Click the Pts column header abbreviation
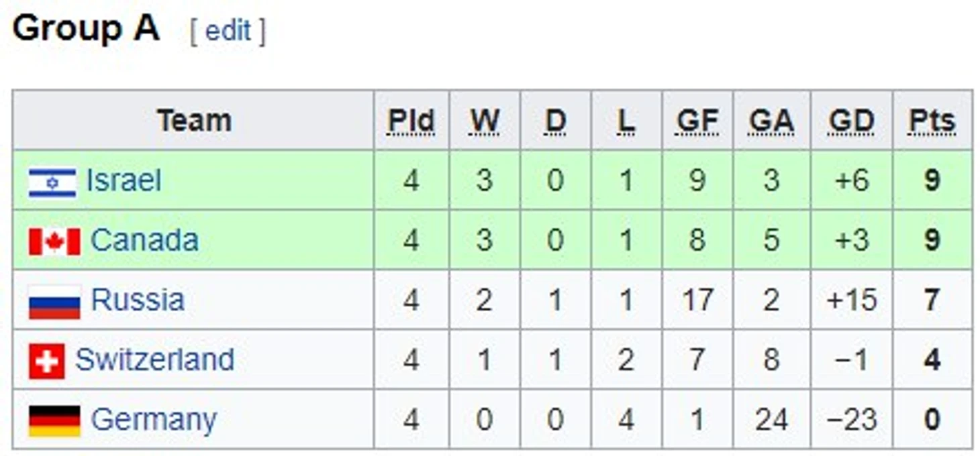The width and height of the screenshot is (980, 456). (x=932, y=121)
